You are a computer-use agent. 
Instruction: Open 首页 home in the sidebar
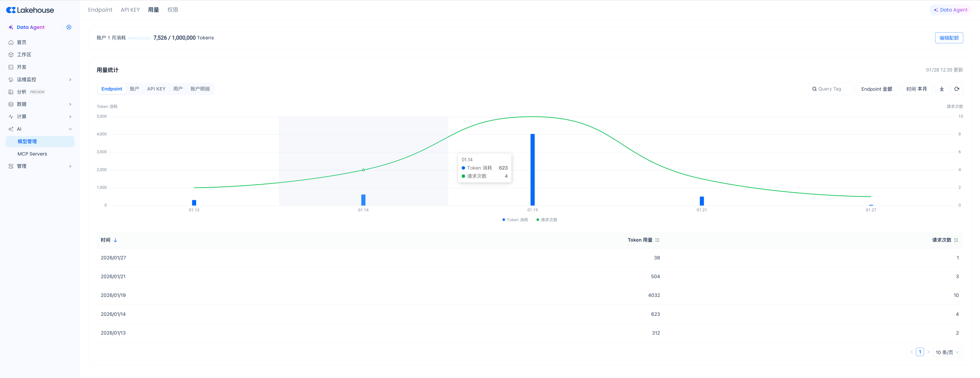(x=22, y=42)
